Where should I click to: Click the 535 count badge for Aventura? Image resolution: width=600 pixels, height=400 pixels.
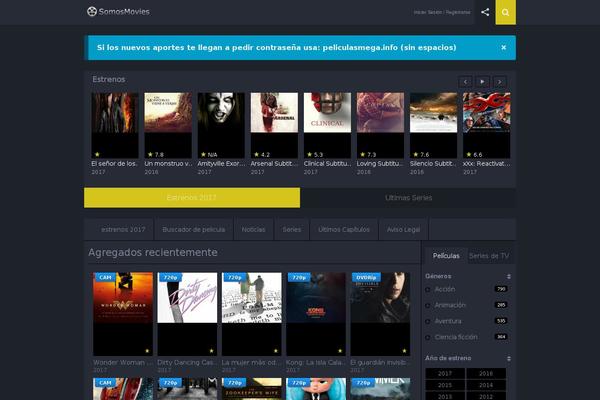click(501, 321)
